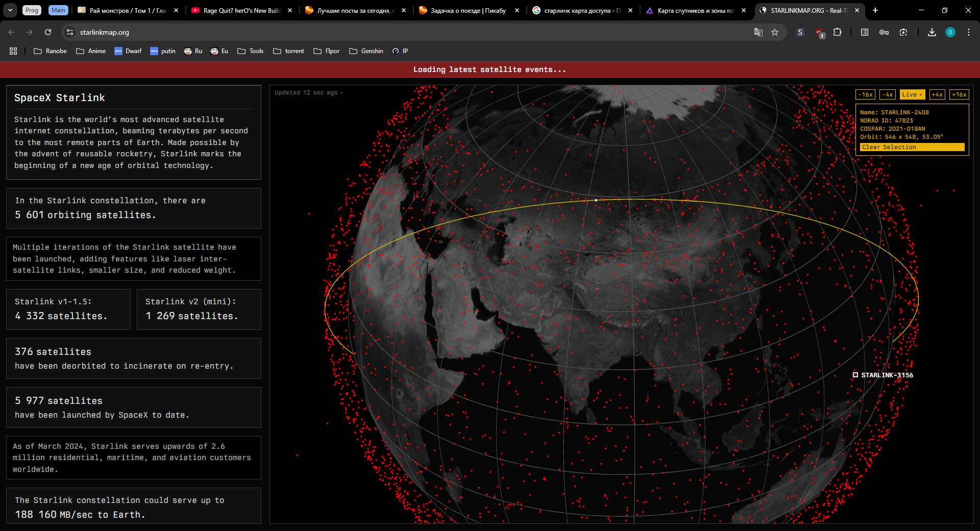Reload the page with the refresh icon
Viewport: 980px width, 531px height.
(x=48, y=32)
